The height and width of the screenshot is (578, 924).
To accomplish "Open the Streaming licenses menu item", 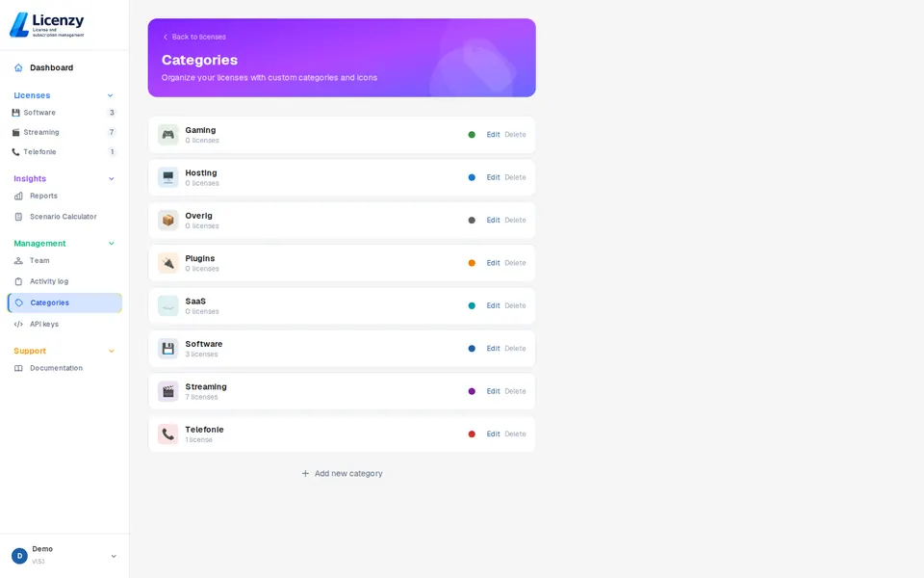I will [x=64, y=132].
